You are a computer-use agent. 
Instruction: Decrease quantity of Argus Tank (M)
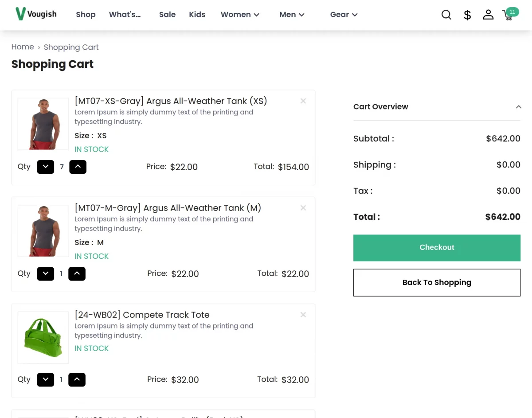tap(46, 274)
